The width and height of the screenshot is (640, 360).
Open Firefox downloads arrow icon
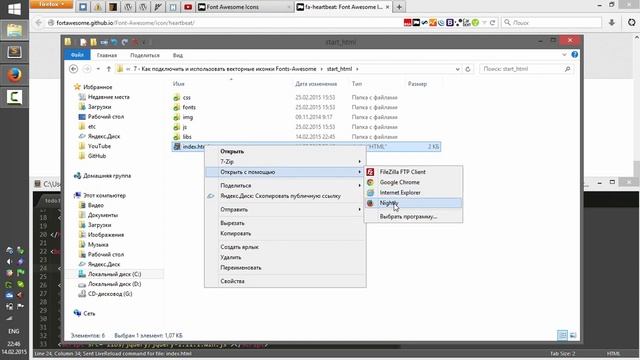pyautogui.click(x=611, y=23)
